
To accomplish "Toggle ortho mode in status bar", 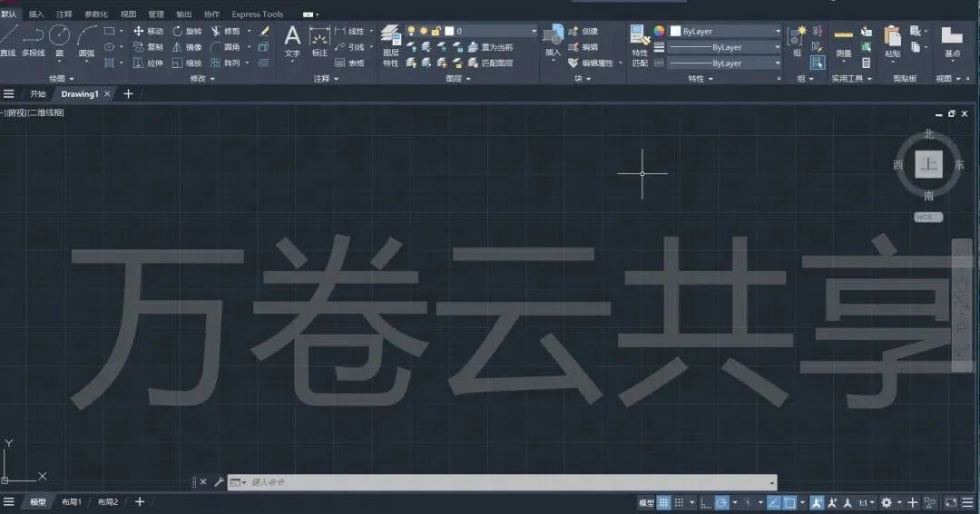I will [x=706, y=502].
